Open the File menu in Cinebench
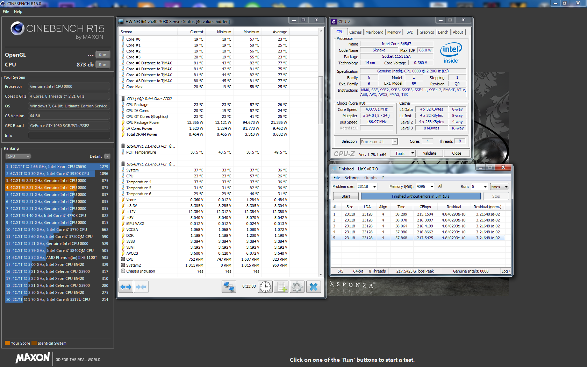588x367 pixels. pyautogui.click(x=6, y=12)
